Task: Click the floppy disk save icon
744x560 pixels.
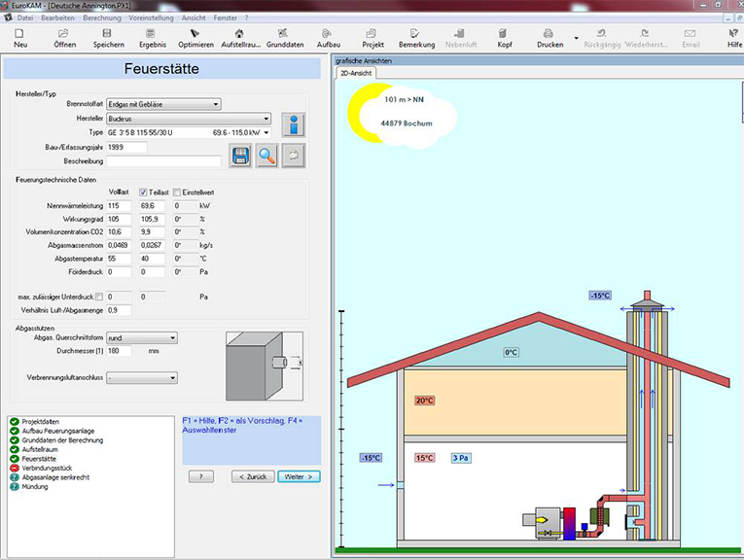Action: pyautogui.click(x=240, y=157)
